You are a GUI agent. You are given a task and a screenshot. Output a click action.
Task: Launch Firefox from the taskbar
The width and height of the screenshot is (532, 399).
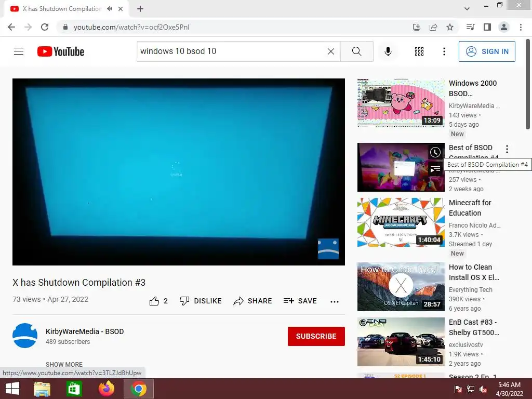click(x=106, y=389)
